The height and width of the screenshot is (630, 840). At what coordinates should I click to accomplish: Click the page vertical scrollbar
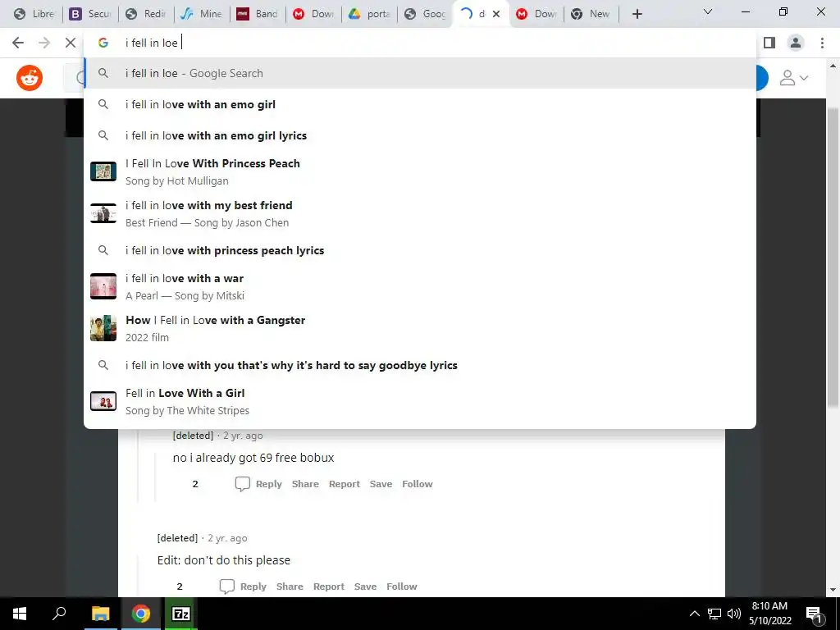[833, 257]
